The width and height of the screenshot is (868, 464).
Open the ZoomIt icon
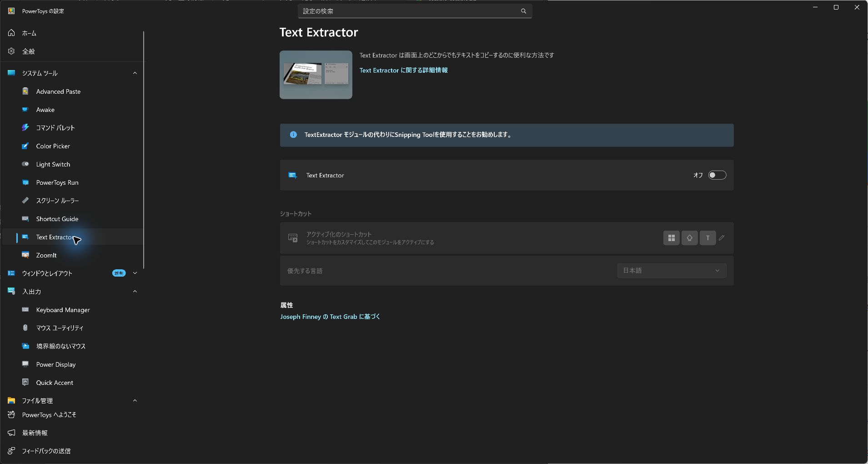[x=25, y=255]
